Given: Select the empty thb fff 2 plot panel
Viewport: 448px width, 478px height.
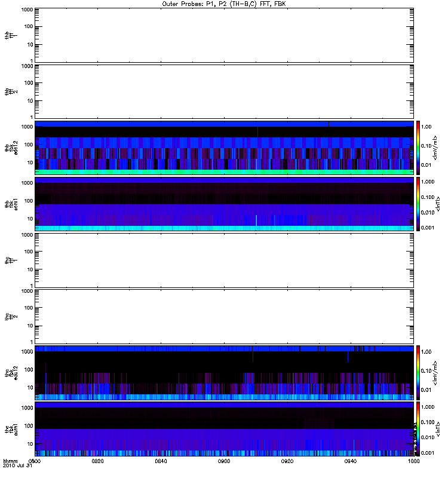Looking at the screenshot, I should 224,91.
